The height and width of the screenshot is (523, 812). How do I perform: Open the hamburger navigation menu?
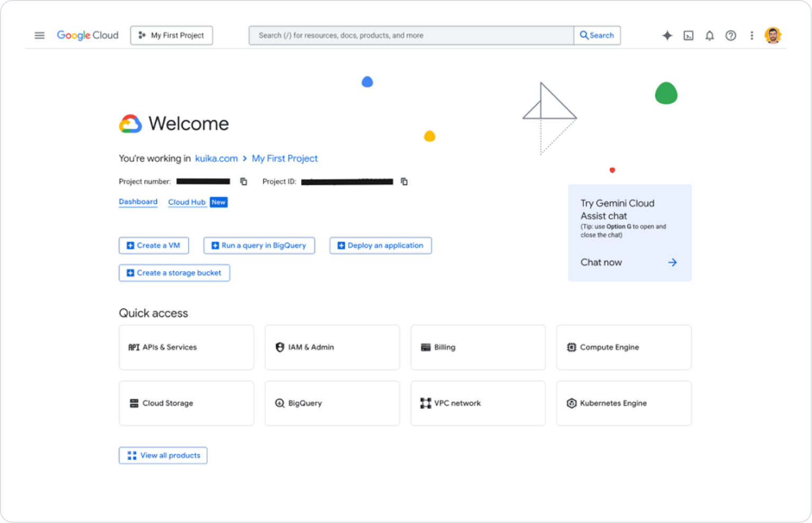click(40, 35)
